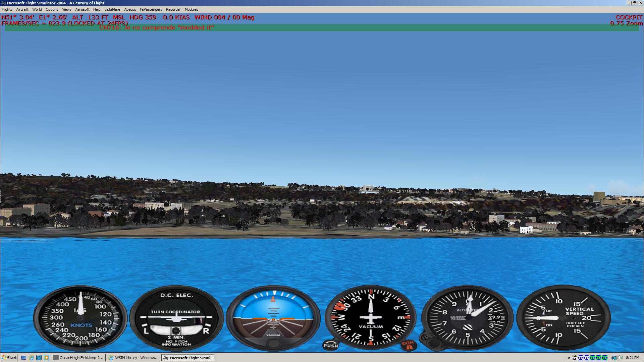Click the HFS system tray icon
The height and width of the screenshot is (362, 644).
click(575, 358)
